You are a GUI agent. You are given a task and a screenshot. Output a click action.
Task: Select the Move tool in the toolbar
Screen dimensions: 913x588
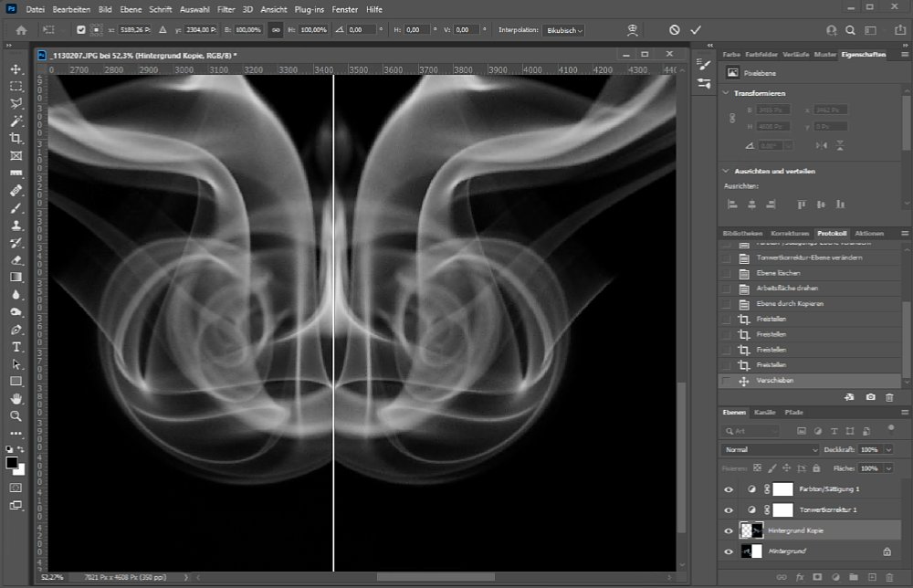pos(16,69)
